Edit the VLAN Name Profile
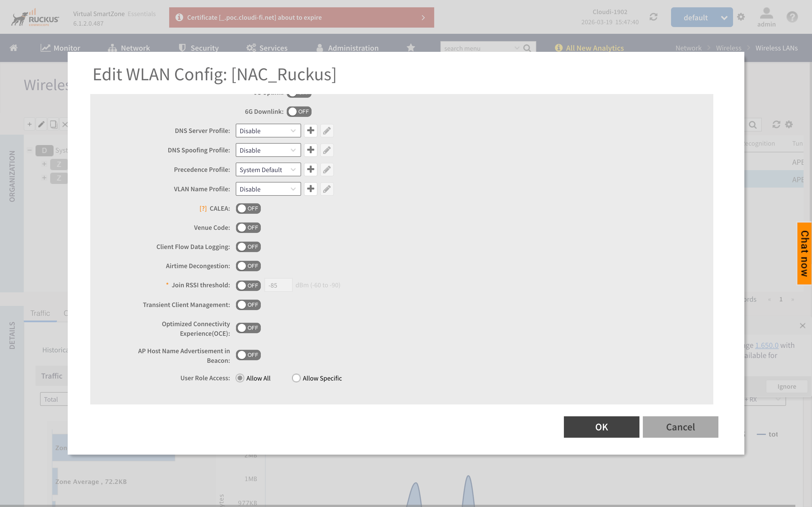The width and height of the screenshot is (812, 507). [x=327, y=189]
